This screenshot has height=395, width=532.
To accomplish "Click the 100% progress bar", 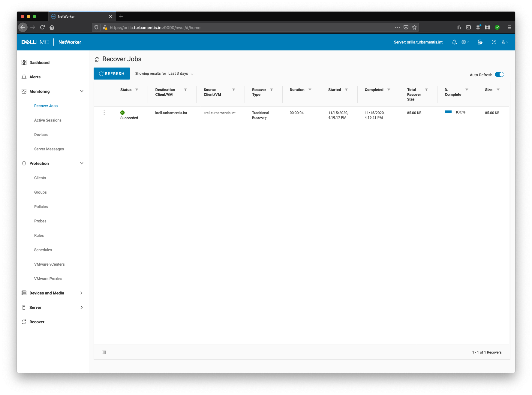I will click(x=448, y=111).
